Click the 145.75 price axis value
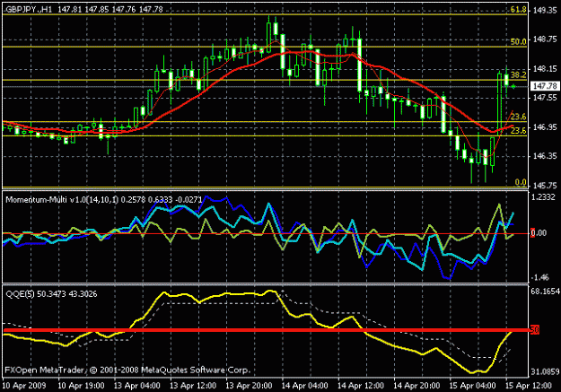Viewport: 561px width, 392px height. 545,186
